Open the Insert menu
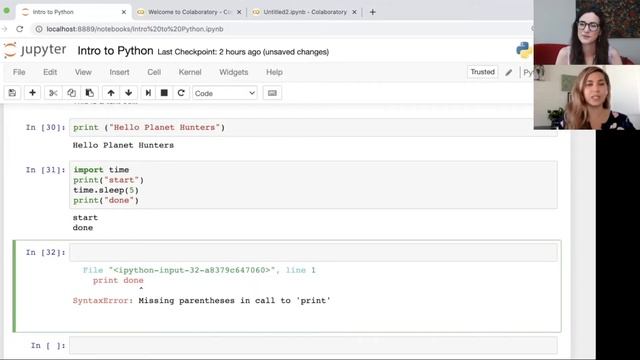 pos(119,72)
